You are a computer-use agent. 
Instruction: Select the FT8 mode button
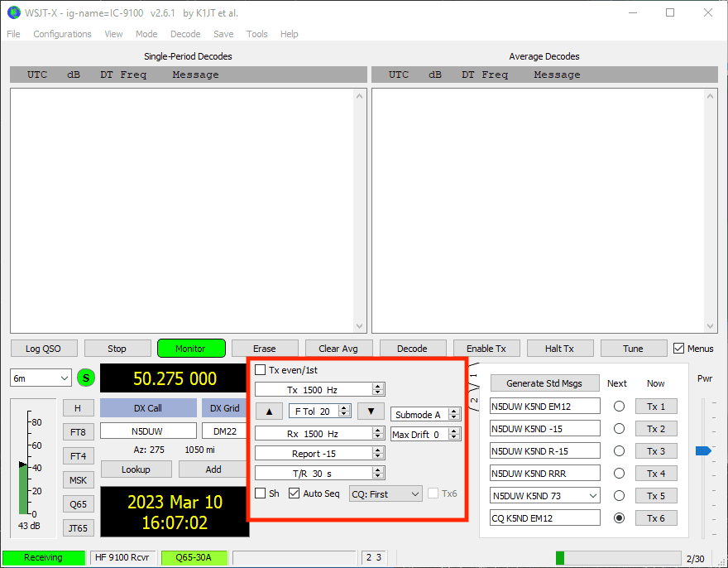[x=78, y=431]
